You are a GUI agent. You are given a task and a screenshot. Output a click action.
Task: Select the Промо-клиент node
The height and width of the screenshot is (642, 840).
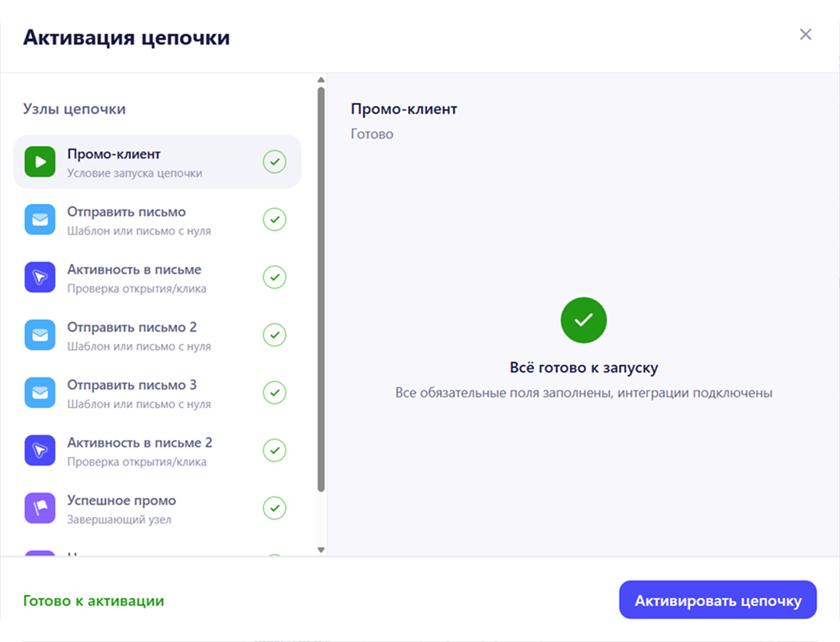(x=157, y=162)
